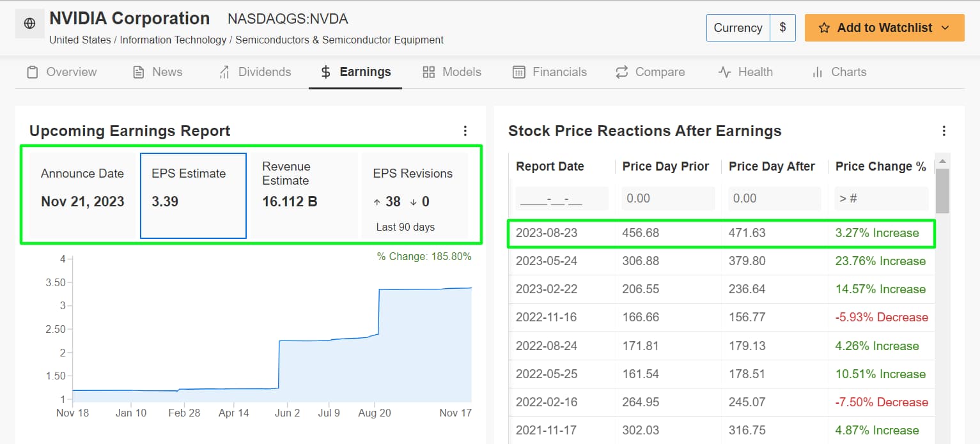Open the Overview tab

[62, 72]
